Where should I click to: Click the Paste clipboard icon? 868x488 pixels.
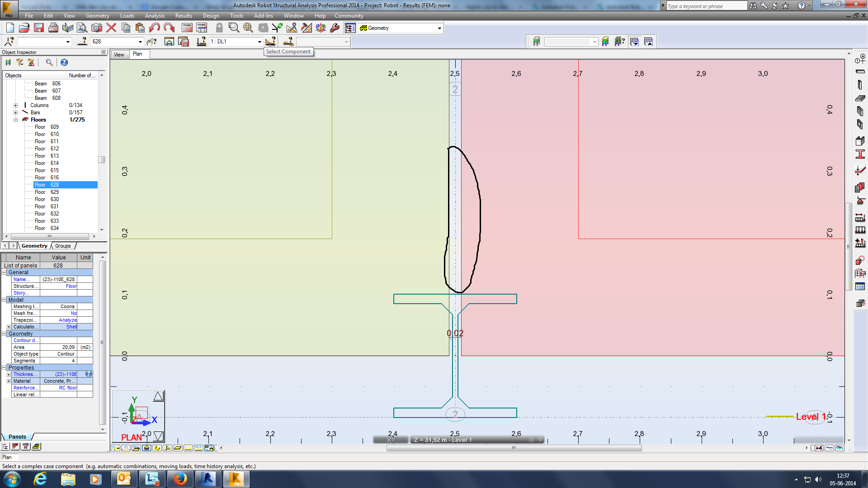click(x=140, y=28)
